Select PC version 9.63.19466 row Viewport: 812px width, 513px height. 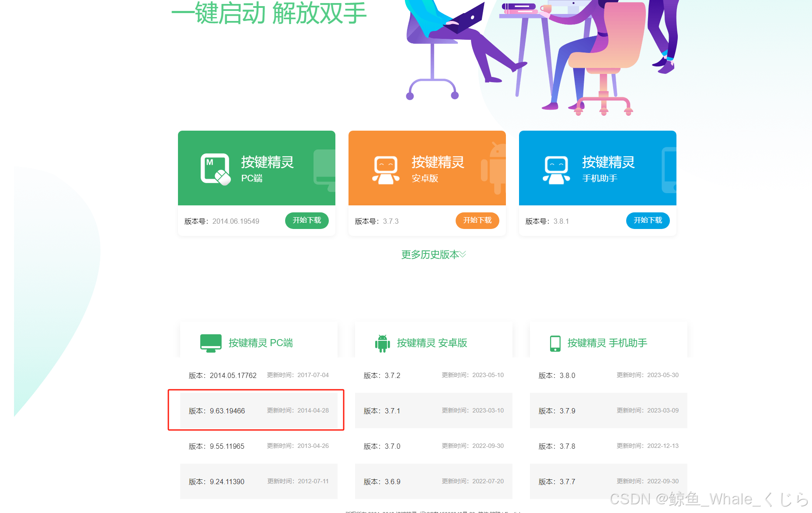259,411
